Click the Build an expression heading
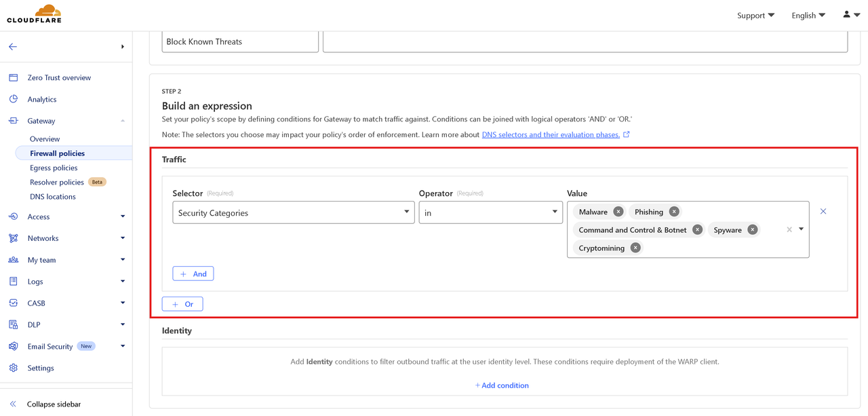Screen dimensions: 868x416 pyautogui.click(x=207, y=106)
